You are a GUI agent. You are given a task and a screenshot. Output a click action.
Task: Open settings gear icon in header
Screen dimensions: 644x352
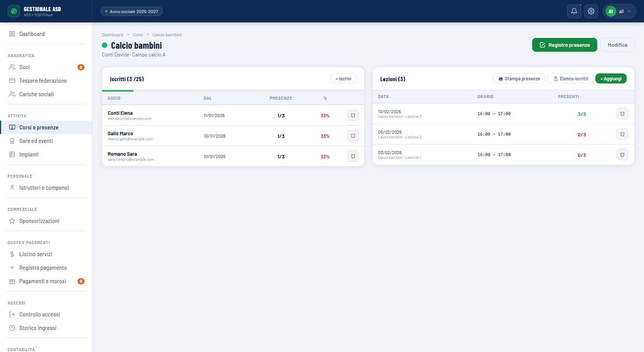[591, 11]
